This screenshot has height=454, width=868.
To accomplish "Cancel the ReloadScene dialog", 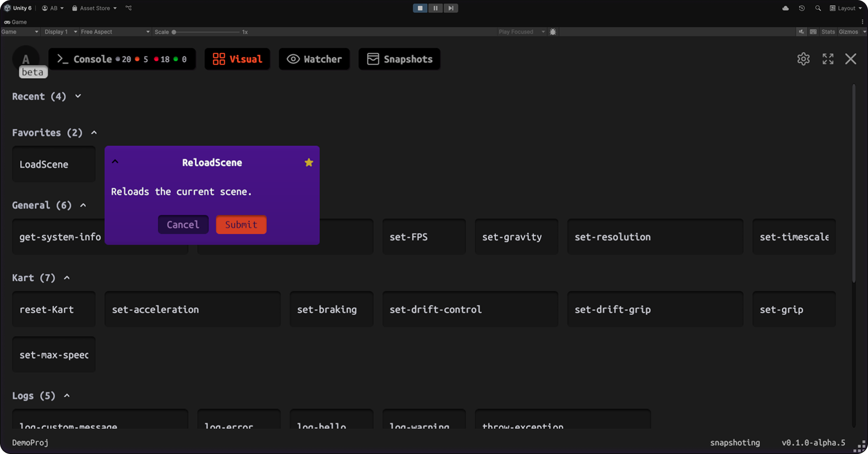I will pos(183,225).
